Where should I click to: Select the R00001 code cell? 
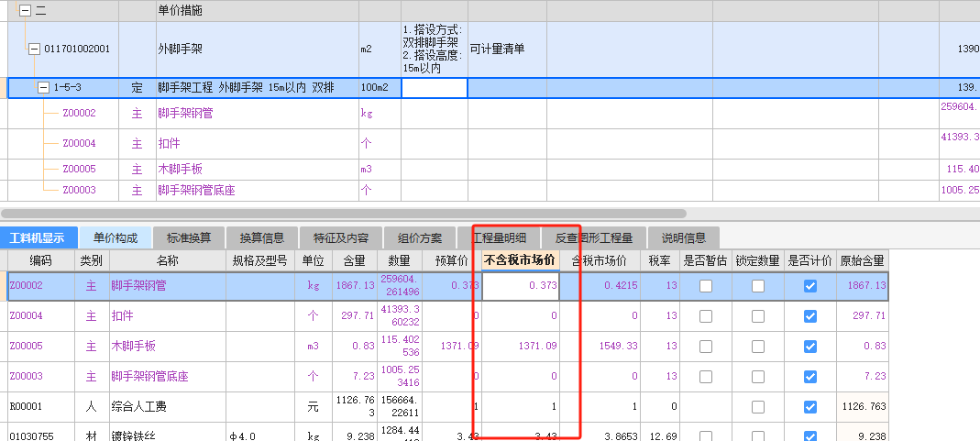pyautogui.click(x=40, y=407)
